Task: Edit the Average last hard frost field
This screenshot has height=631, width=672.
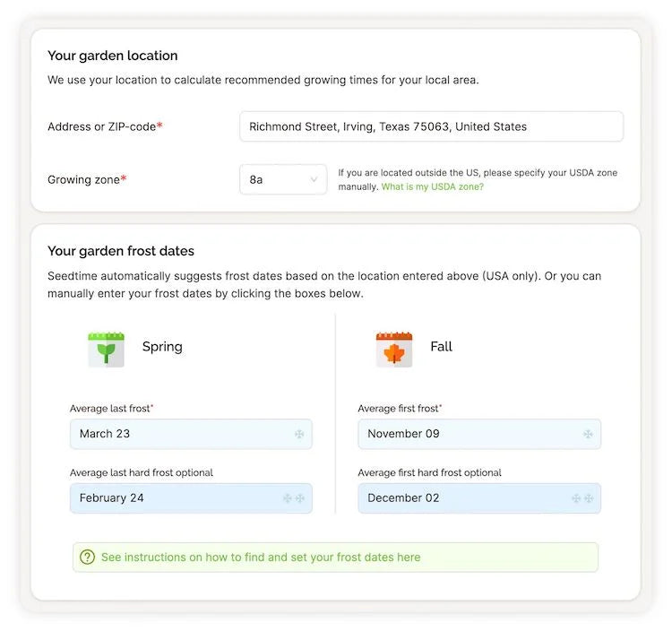Action: pyautogui.click(x=191, y=498)
